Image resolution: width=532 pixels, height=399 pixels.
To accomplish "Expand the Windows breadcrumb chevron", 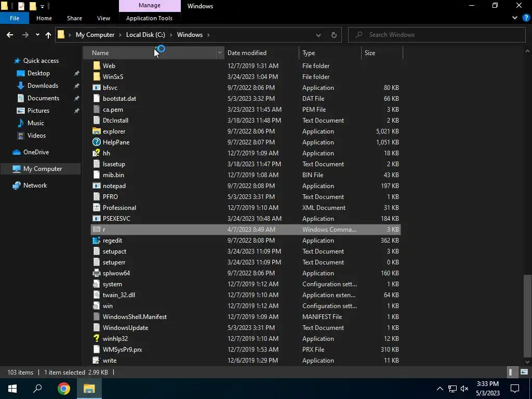I will (208, 35).
